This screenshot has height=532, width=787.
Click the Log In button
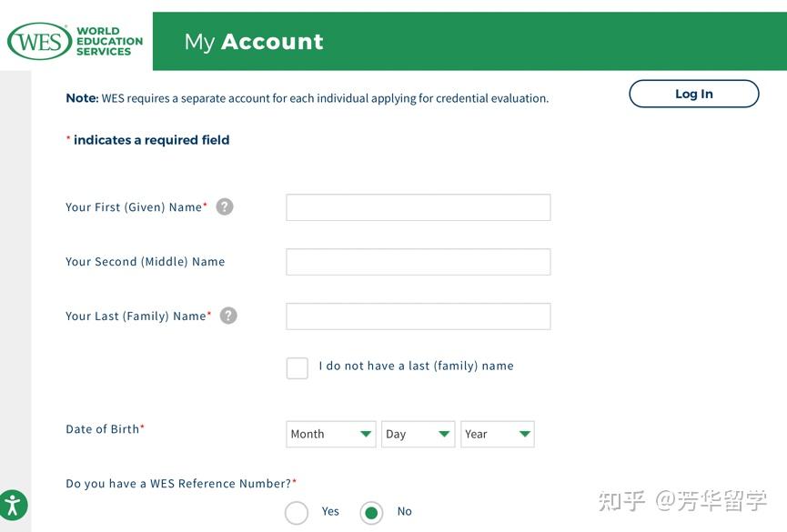(x=693, y=93)
